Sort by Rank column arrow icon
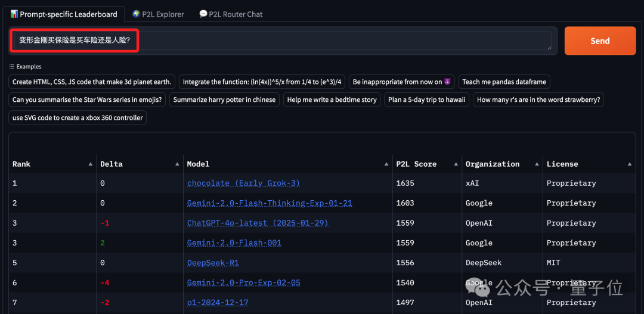Screen dimensions: 644x314 (90, 164)
